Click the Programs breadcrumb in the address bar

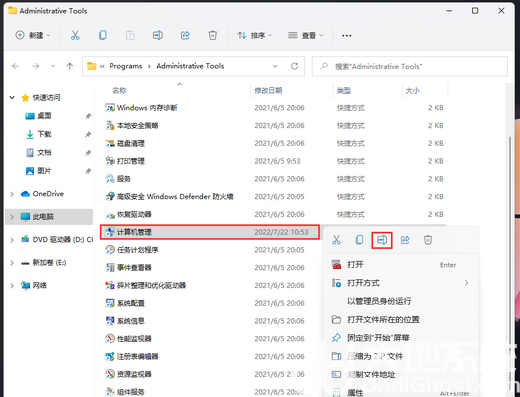pyautogui.click(x=126, y=66)
